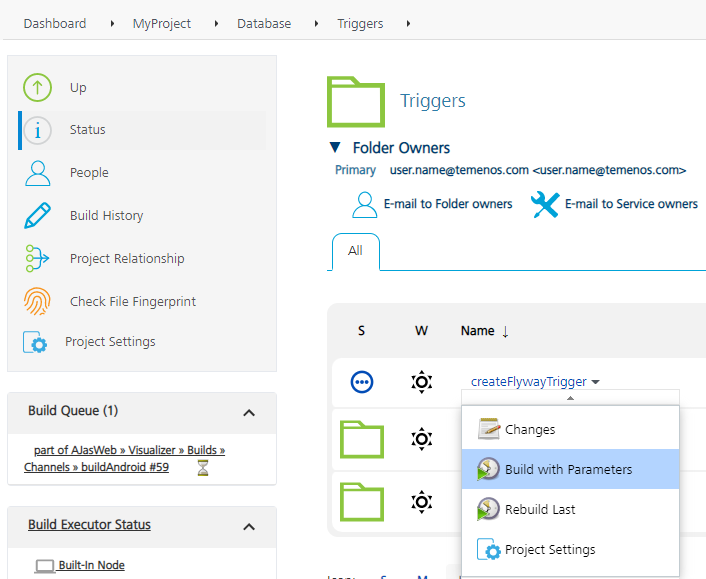Viewport: 706px width, 579px height.
Task: Open the Built-In Node link
Action: 91,565
